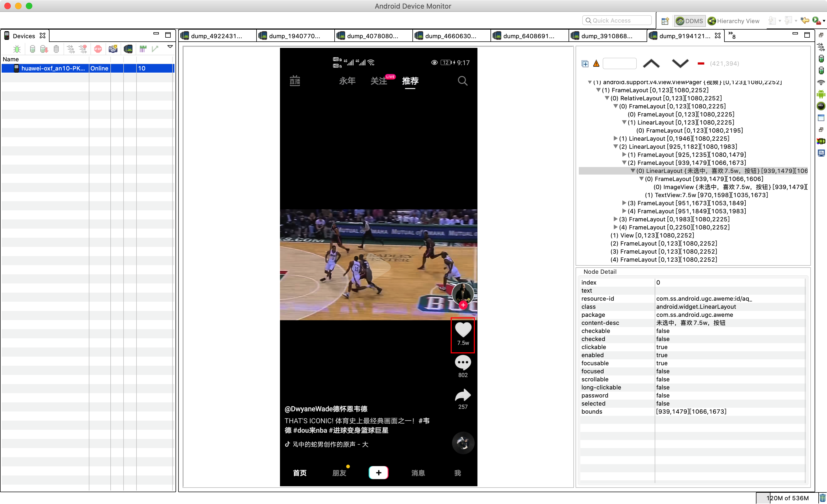This screenshot has height=504, width=827.
Task: Jump to next search result with down arrow
Action: pos(680,63)
